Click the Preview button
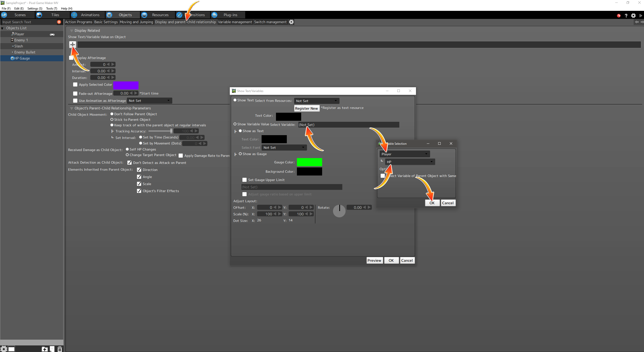644x352 pixels. coord(374,260)
